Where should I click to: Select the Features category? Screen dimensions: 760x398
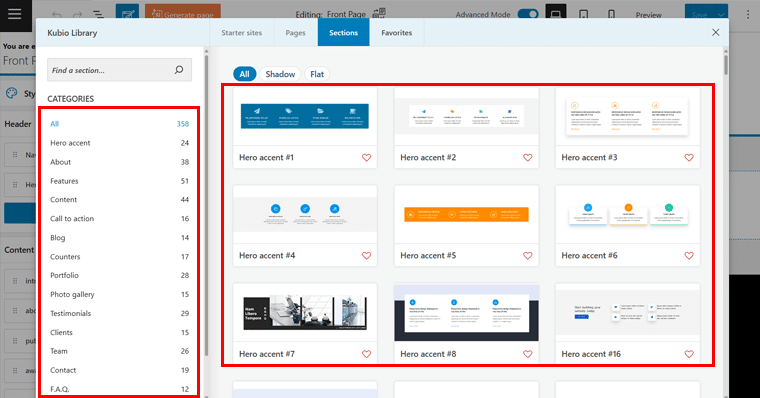point(119,181)
